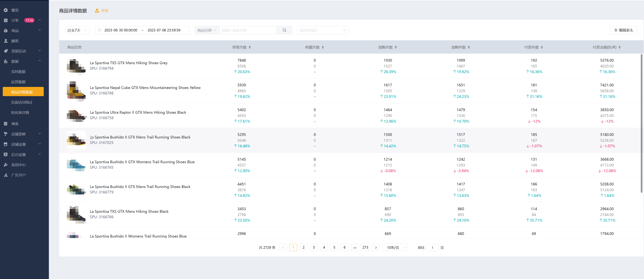Click the 编辑表头 button
644x279 pixels.
624,30
